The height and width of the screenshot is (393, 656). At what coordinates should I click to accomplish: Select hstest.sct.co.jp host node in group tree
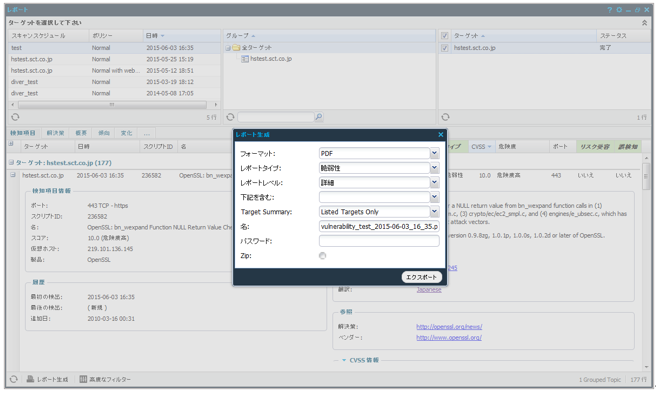(x=266, y=59)
